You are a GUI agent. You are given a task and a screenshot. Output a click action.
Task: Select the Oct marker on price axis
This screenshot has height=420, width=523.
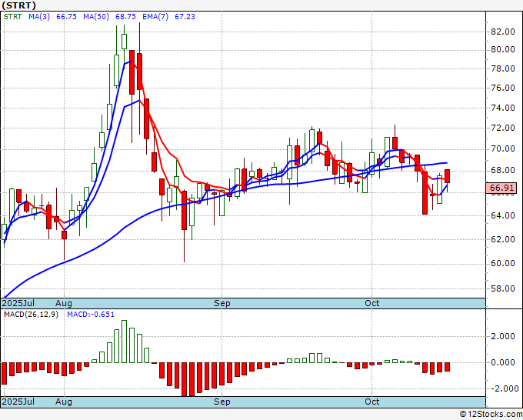372,304
